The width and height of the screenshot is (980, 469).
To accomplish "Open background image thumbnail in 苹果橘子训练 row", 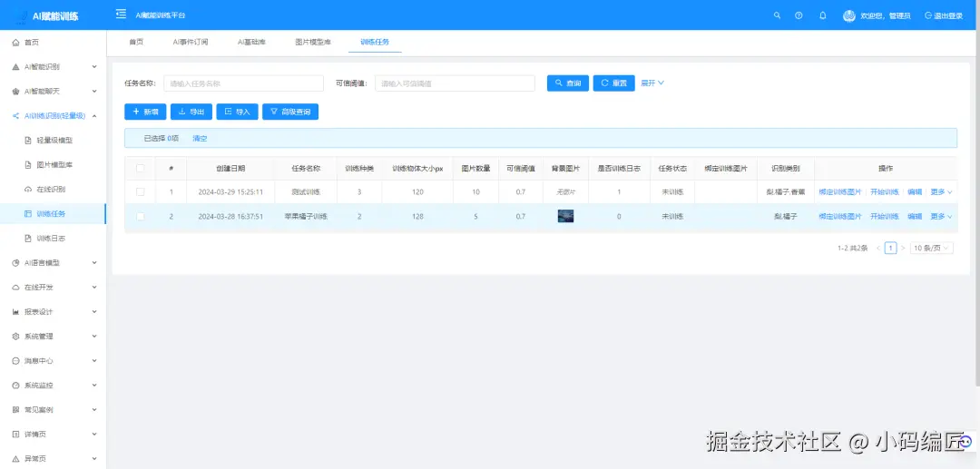I will 565,217.
